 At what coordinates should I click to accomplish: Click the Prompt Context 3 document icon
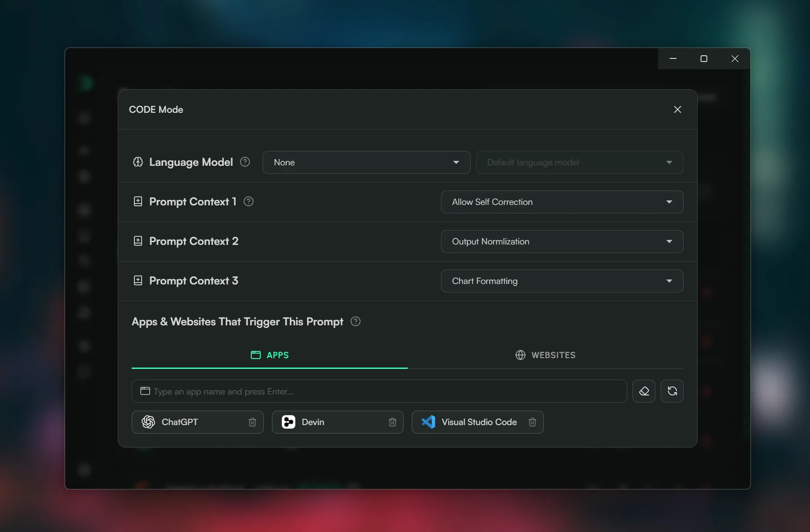click(138, 280)
